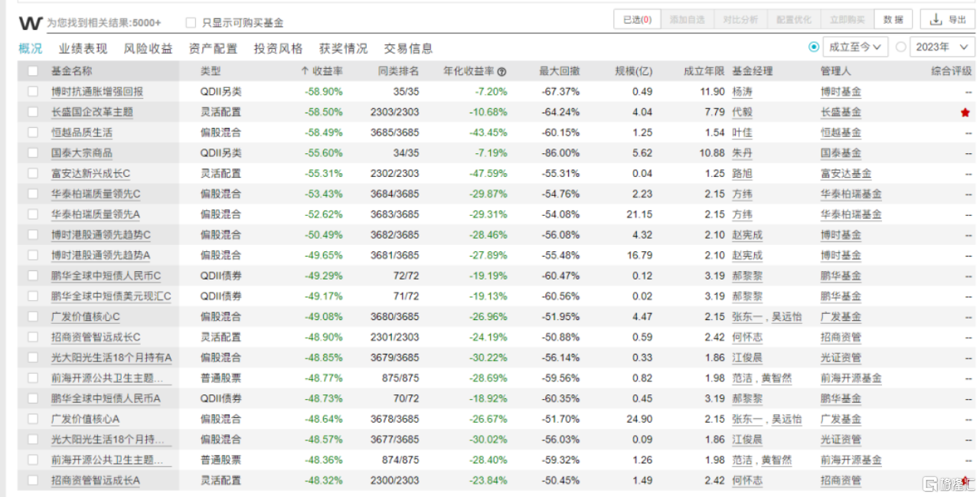Open 对比分析 comparison button
The width and height of the screenshot is (980, 497).
click(x=740, y=20)
